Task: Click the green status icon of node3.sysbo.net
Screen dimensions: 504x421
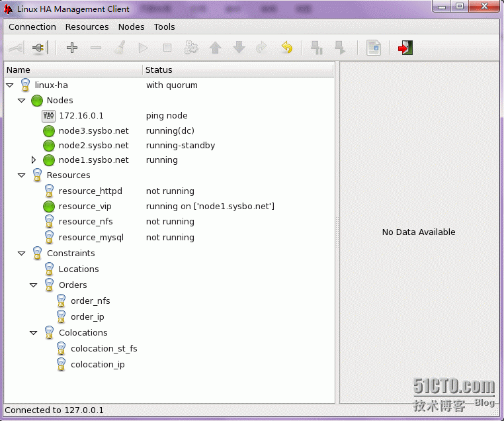Action: pos(49,131)
